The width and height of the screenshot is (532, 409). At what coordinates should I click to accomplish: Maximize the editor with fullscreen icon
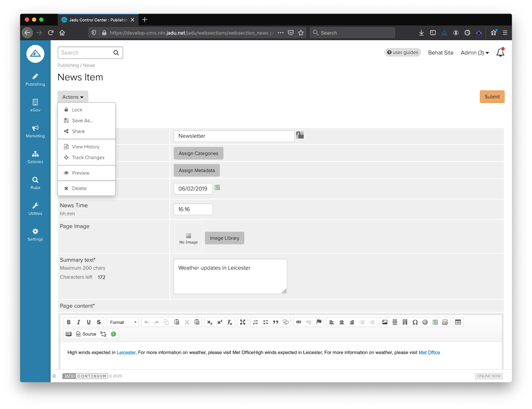coord(242,322)
